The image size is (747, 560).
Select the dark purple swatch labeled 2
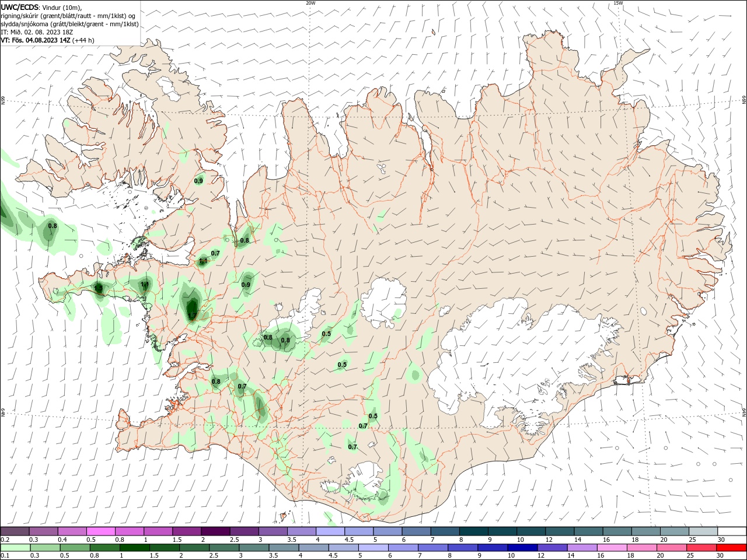tap(215, 531)
